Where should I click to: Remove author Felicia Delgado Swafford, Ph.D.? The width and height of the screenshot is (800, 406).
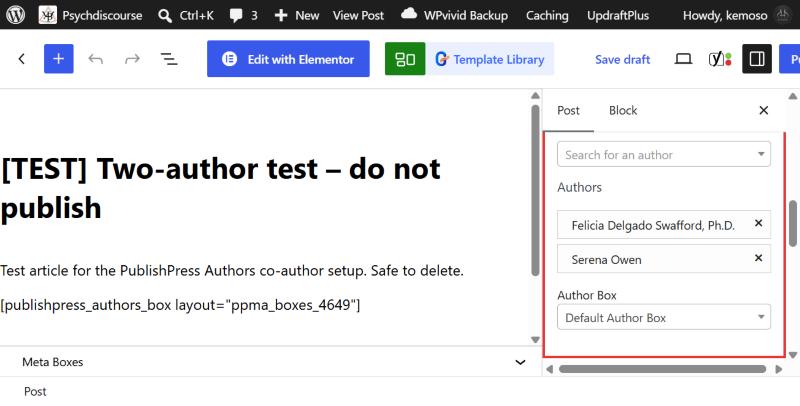[x=758, y=223]
